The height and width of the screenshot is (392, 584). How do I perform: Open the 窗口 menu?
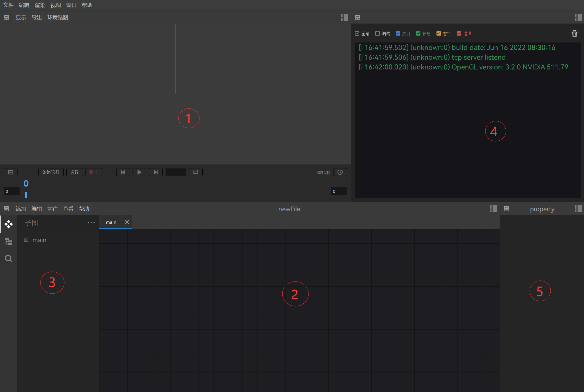pos(71,5)
